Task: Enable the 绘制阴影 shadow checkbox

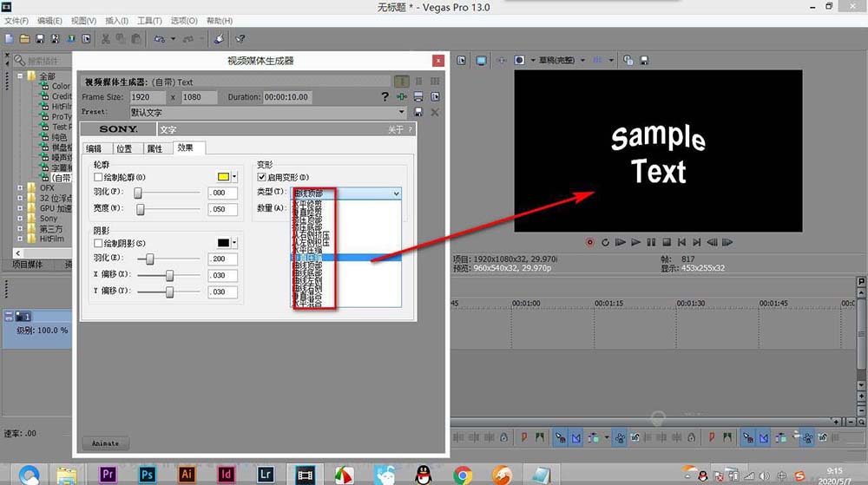Action: point(98,243)
